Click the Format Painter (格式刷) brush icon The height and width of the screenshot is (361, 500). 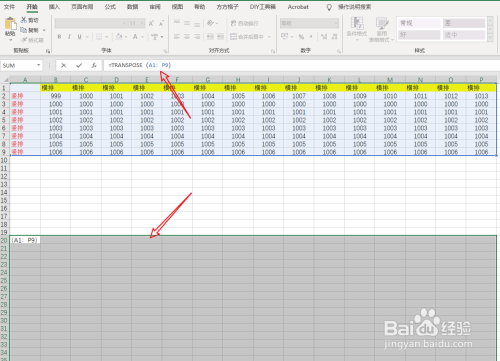tap(24, 40)
